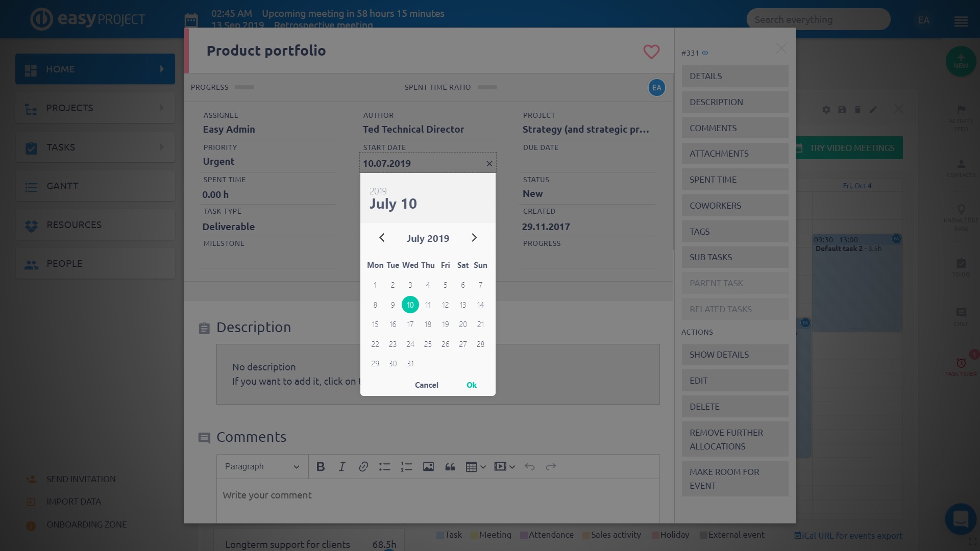Undo last comment edit

pyautogui.click(x=529, y=467)
